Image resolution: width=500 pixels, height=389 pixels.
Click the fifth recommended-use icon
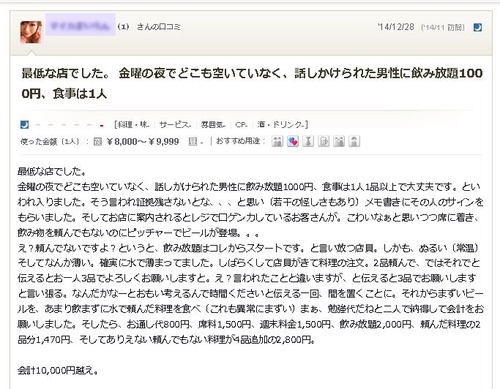coord(339,141)
